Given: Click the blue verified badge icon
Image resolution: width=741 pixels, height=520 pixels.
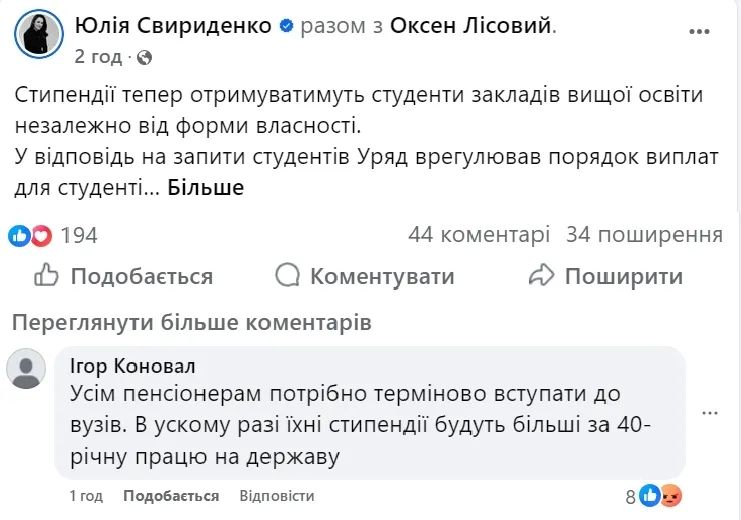Looking at the screenshot, I should tap(287, 27).
